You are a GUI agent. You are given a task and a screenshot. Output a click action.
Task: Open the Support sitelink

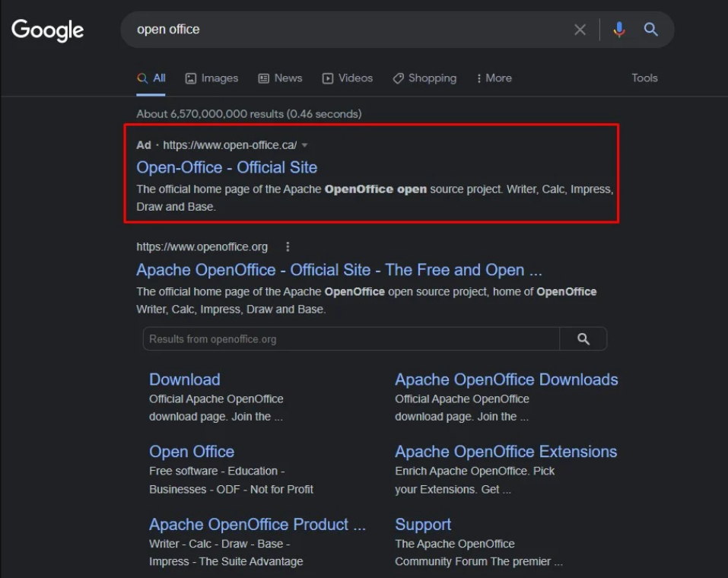(422, 524)
